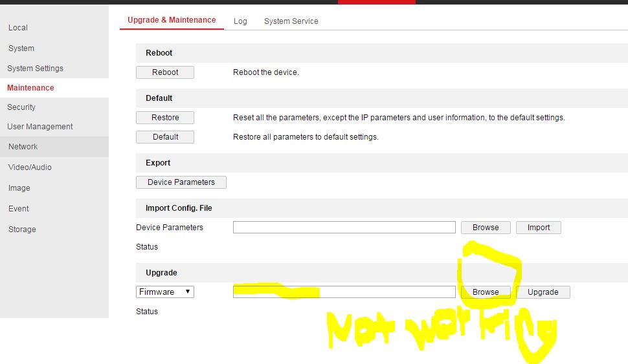Expand Video/Audio settings section
This screenshot has height=364, width=628.
(30, 167)
